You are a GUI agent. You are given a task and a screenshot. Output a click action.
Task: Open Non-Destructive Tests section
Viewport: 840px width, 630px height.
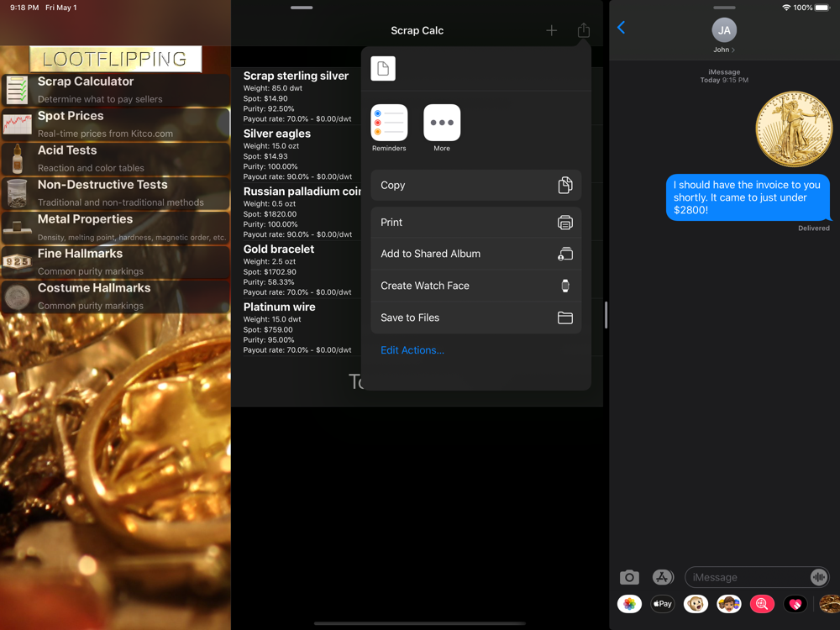point(116,193)
